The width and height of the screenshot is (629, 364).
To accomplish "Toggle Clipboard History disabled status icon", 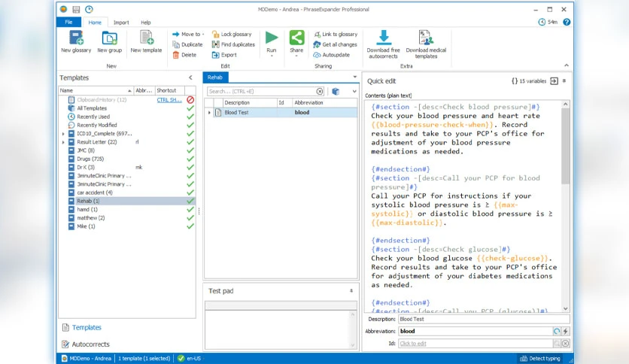I will (x=190, y=100).
